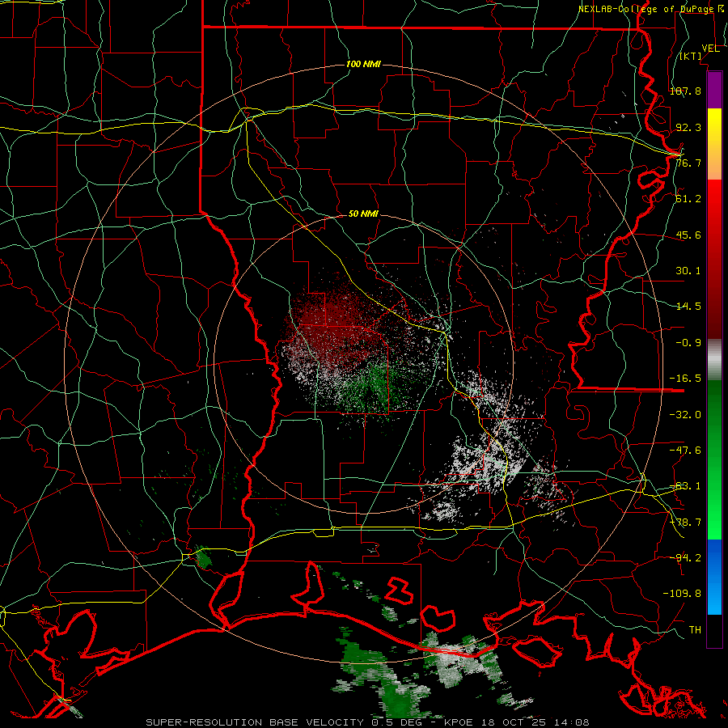Select the -16.5 scale value

click(685, 379)
